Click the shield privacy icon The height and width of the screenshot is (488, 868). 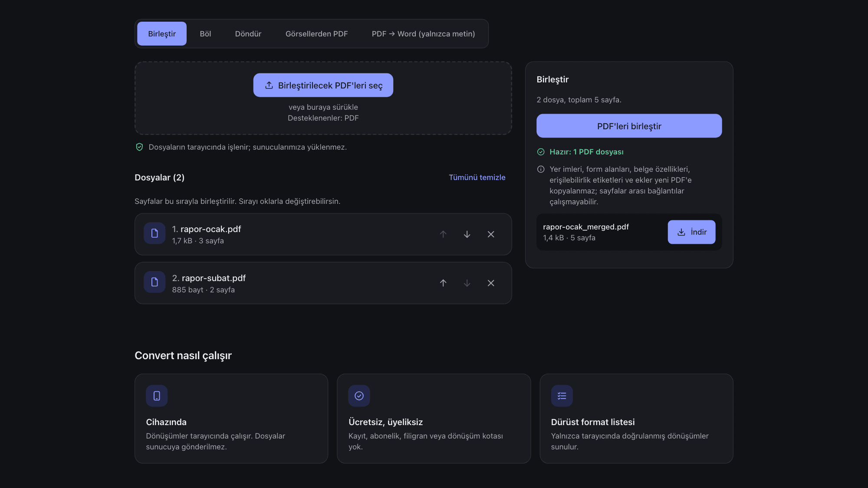pyautogui.click(x=139, y=147)
